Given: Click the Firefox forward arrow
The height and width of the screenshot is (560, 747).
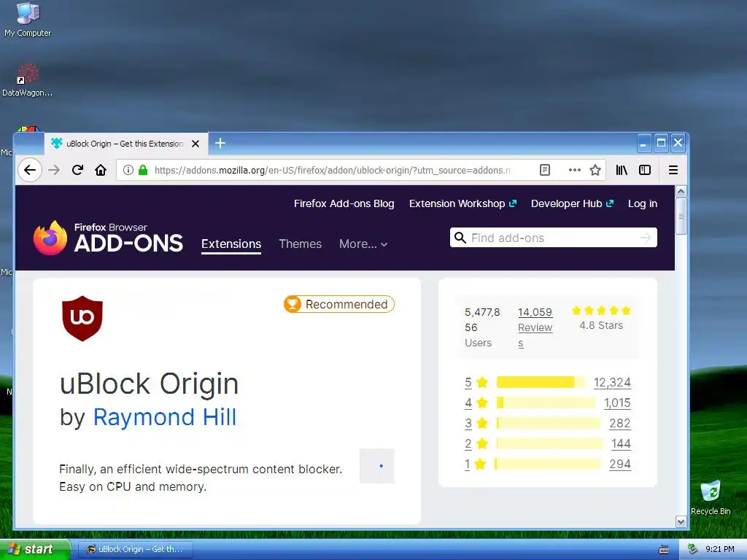Looking at the screenshot, I should pos(54,170).
